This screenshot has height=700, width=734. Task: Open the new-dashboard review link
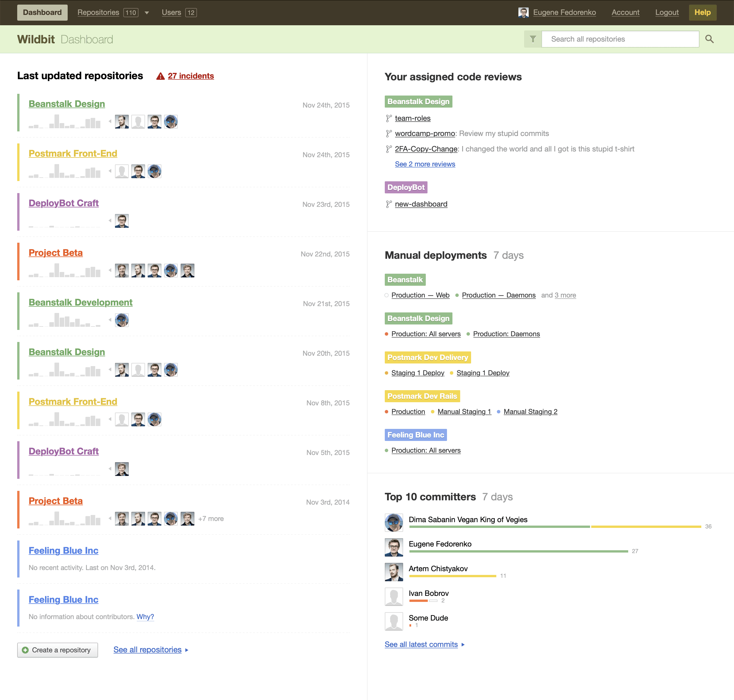pos(421,204)
